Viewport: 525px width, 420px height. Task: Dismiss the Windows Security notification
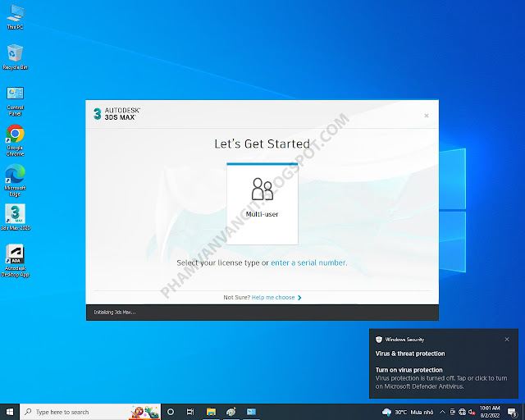point(507,340)
